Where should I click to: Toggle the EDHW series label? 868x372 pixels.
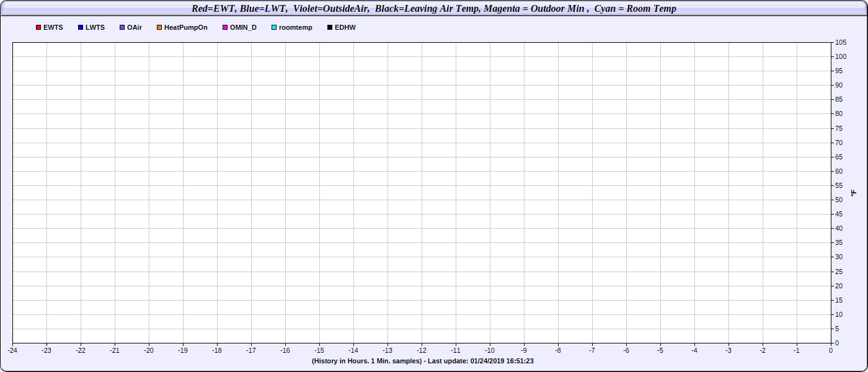point(345,28)
